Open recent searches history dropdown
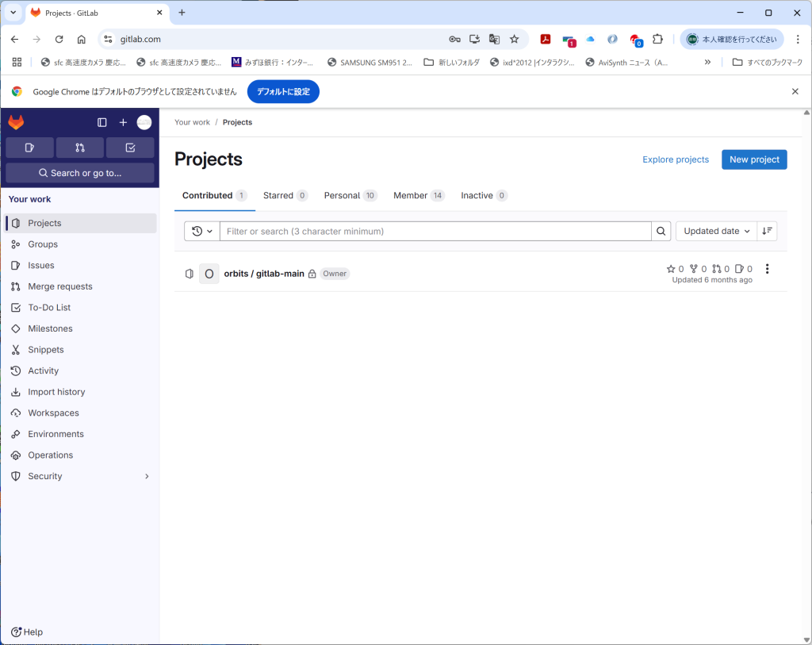812x645 pixels. (202, 231)
